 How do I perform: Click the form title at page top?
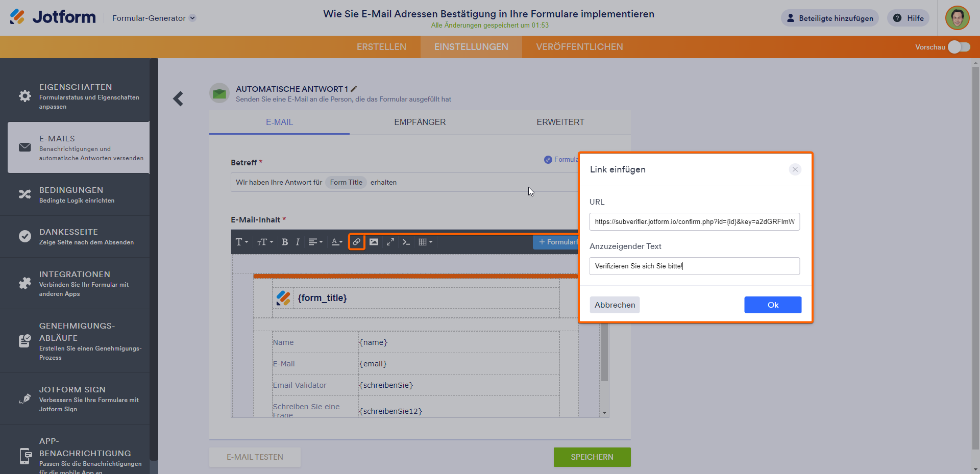click(488, 14)
